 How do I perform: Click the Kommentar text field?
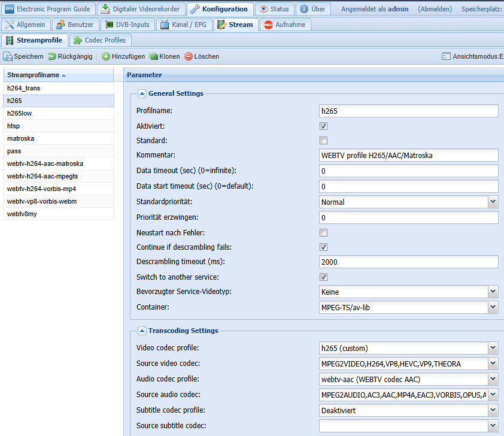409,156
